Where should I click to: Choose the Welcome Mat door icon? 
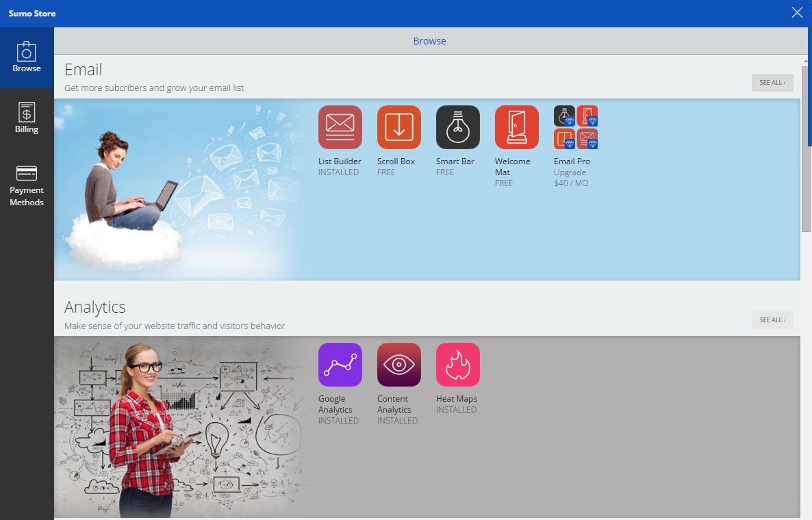pyautogui.click(x=517, y=127)
